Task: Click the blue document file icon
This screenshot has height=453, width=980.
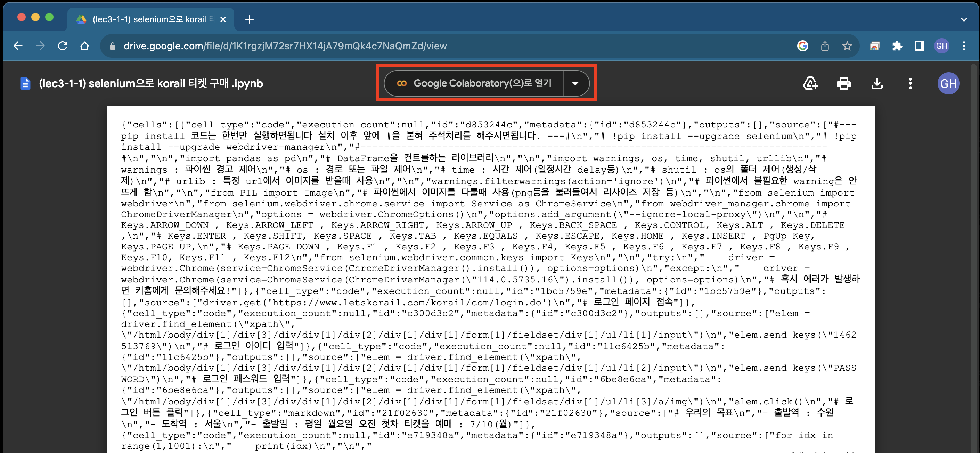Action: click(x=25, y=83)
